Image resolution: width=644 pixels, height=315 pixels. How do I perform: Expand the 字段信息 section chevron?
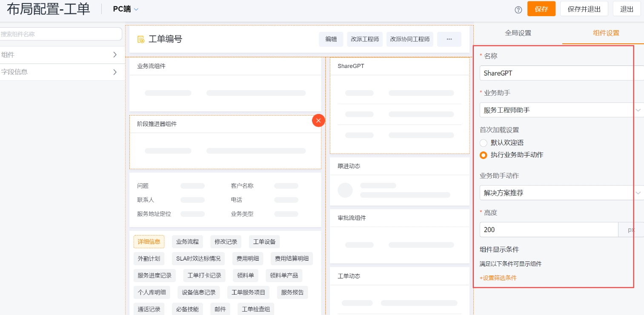(x=115, y=72)
